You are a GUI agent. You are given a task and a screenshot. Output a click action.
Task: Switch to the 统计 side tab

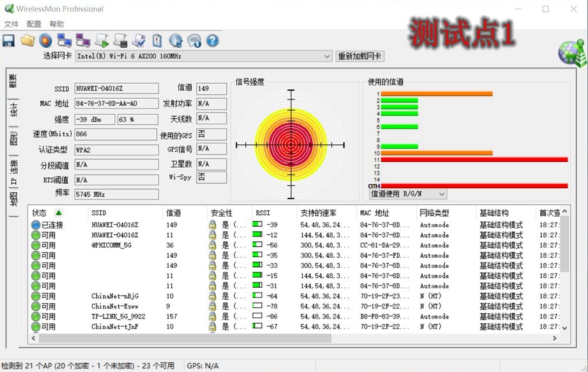tap(13, 109)
